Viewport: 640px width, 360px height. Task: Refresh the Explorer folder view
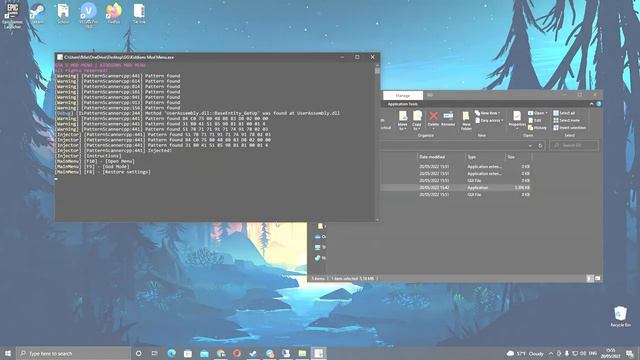(540, 146)
